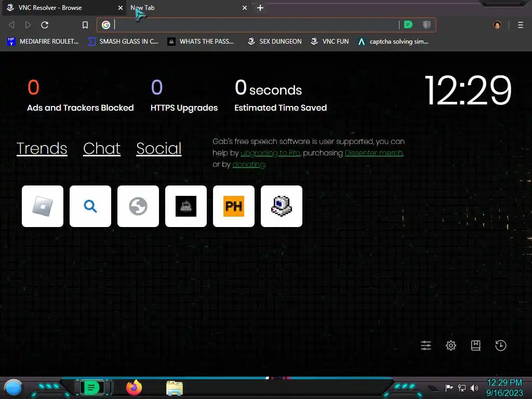Viewport: 532px width, 399px height.
Task: Open the gray globe site tile
Action: coord(138,206)
